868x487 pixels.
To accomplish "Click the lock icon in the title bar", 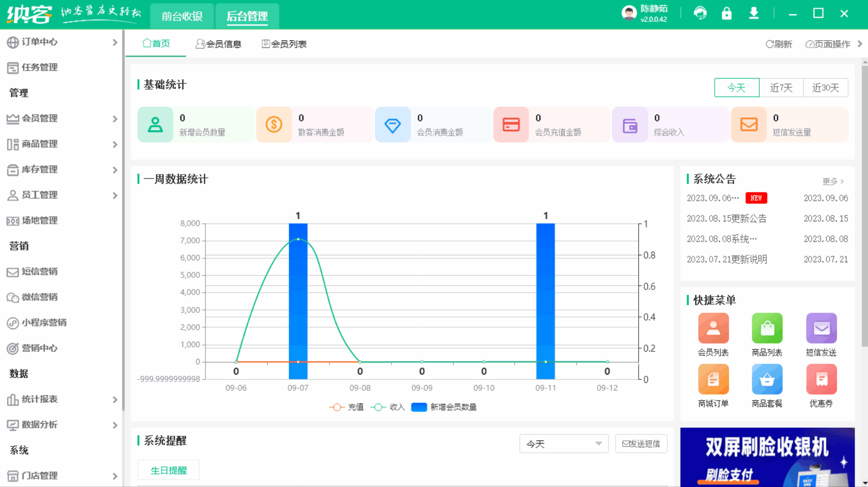I will pos(726,13).
